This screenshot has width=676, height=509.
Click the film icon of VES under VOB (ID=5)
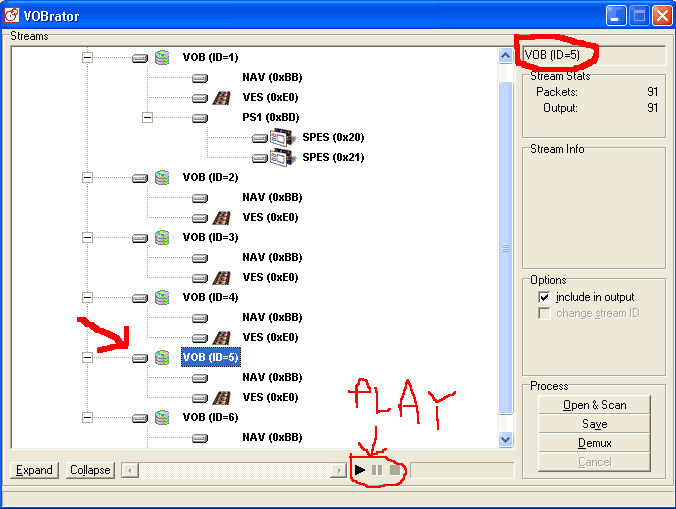point(222,397)
